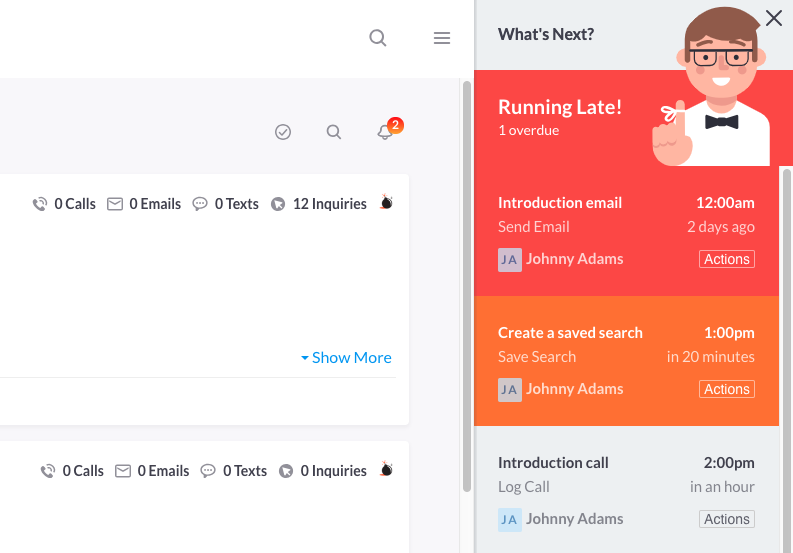Click the search icon beside the notification bell
Image resolution: width=793 pixels, height=553 pixels.
(334, 132)
